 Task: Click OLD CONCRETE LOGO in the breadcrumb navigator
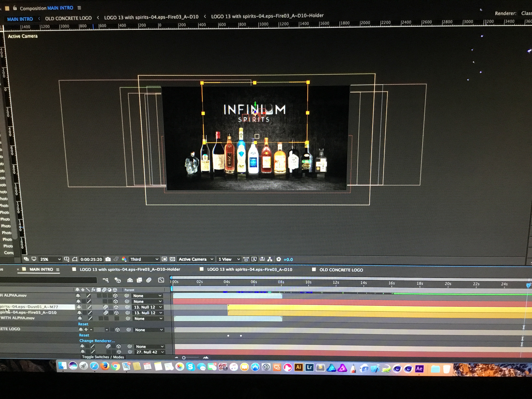[x=68, y=18]
